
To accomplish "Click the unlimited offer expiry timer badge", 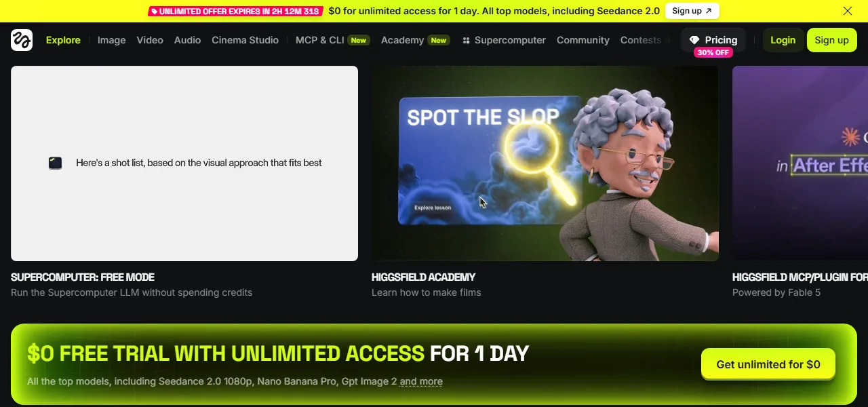I will click(x=235, y=11).
